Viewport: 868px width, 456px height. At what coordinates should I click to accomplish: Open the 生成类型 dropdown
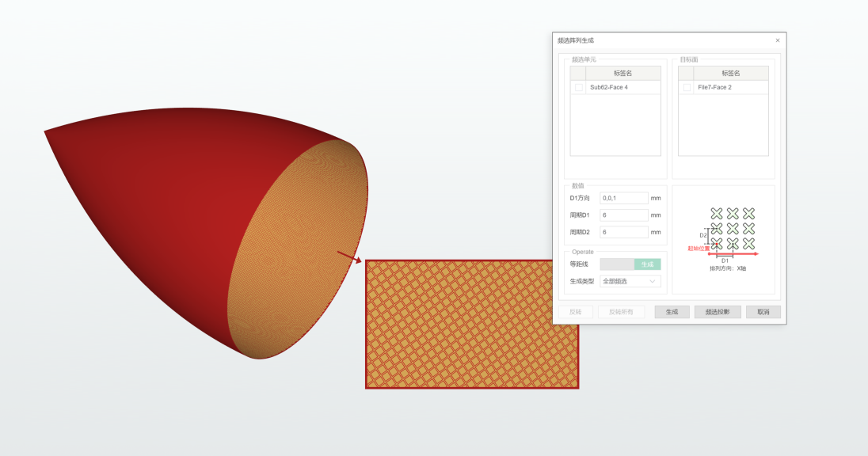(630, 281)
